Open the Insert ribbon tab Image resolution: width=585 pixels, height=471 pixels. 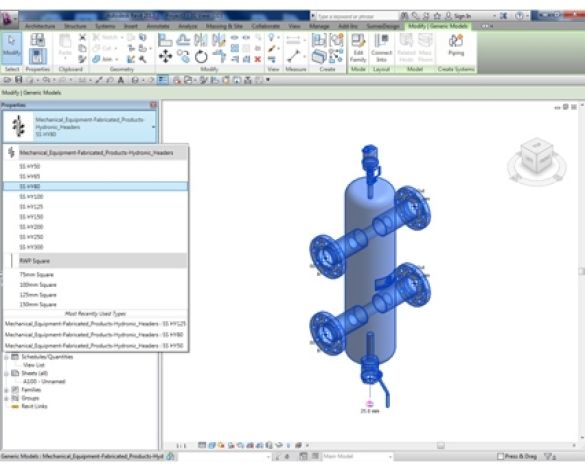click(131, 26)
